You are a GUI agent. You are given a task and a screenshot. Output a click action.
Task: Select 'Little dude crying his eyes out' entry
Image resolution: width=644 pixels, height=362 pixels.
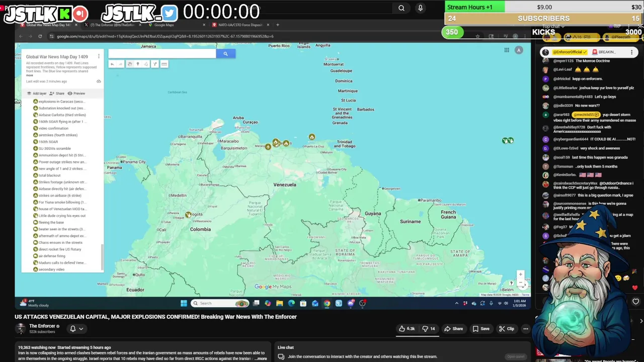coord(59,216)
